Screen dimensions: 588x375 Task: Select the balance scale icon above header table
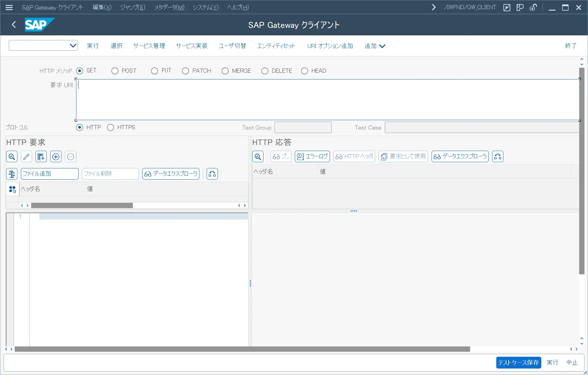point(11,174)
